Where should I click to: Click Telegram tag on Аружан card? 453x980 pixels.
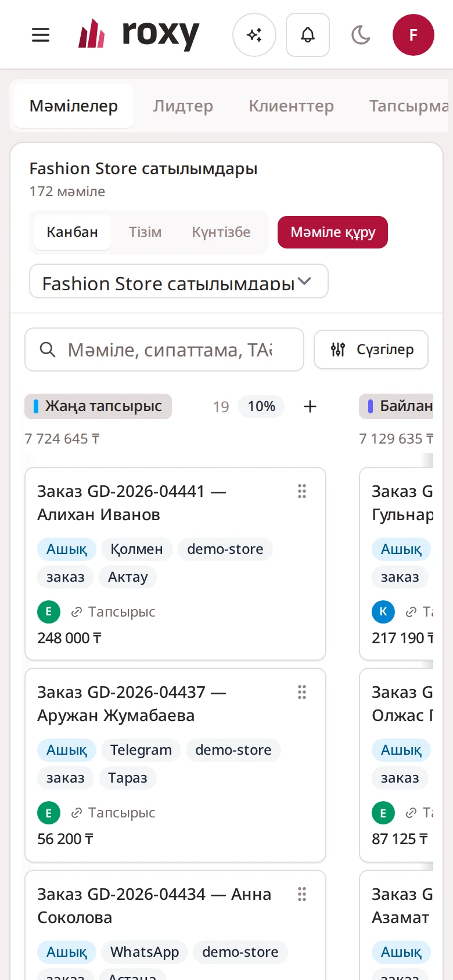(141, 750)
